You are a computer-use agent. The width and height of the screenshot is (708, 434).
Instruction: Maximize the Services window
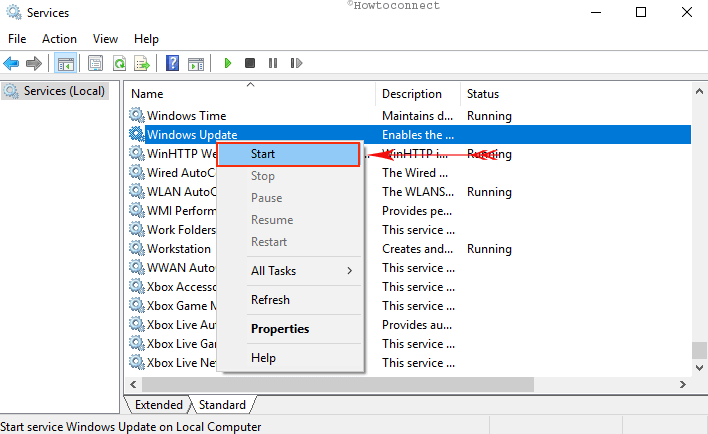(x=641, y=12)
